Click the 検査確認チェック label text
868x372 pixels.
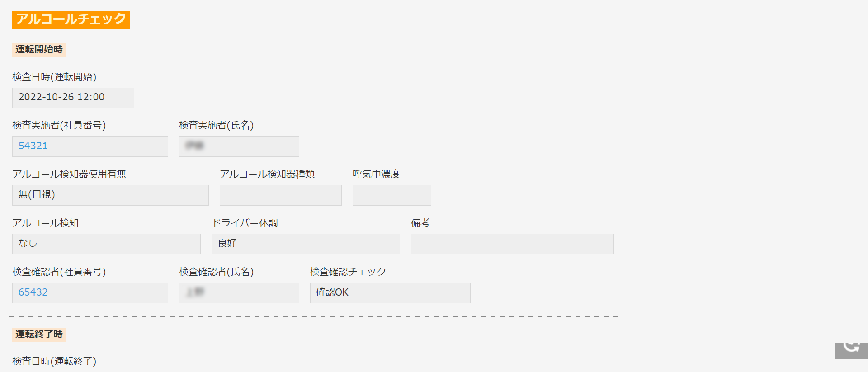(x=348, y=272)
